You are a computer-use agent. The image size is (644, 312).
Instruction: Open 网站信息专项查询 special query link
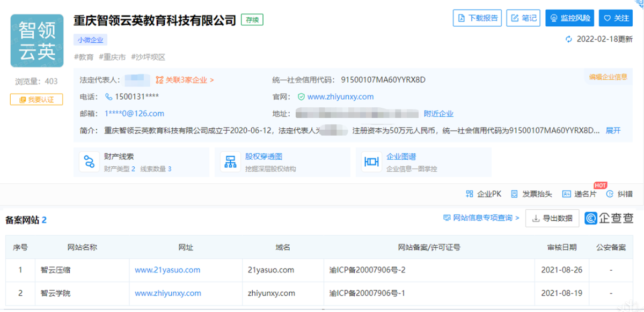coord(481,218)
